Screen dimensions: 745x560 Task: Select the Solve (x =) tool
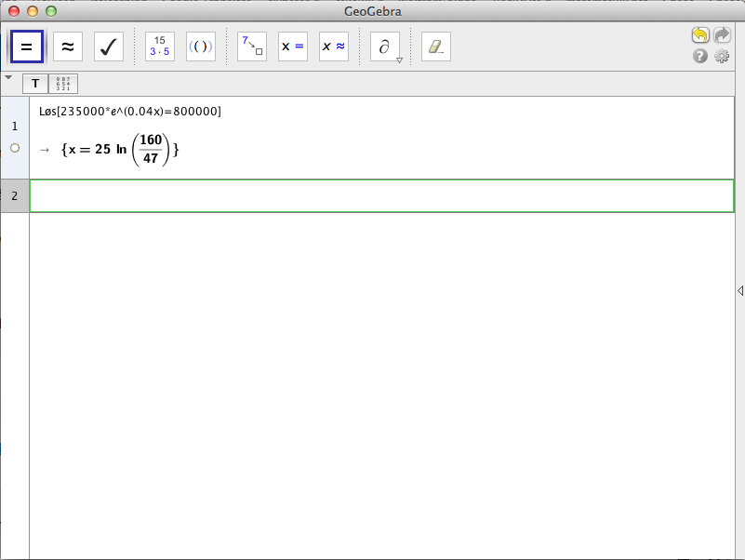293,47
